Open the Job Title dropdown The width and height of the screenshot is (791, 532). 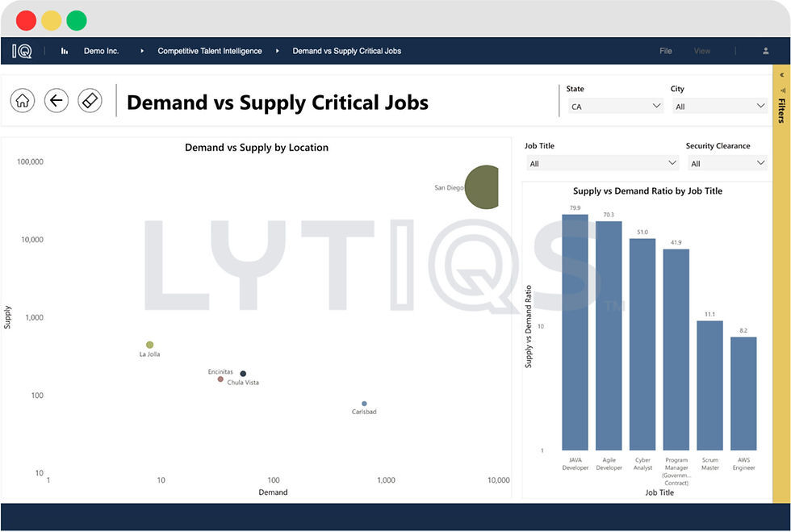(602, 164)
